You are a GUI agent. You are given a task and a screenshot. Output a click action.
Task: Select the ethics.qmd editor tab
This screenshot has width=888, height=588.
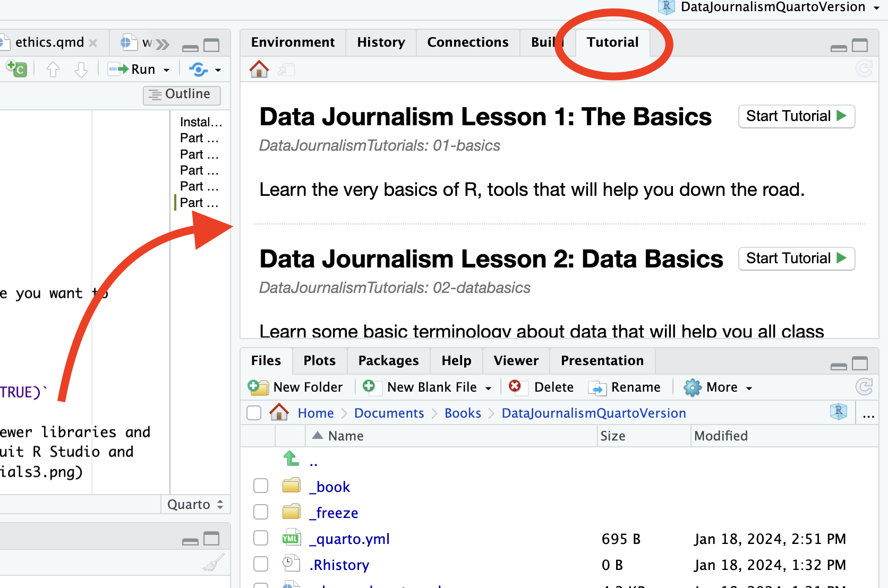point(49,42)
